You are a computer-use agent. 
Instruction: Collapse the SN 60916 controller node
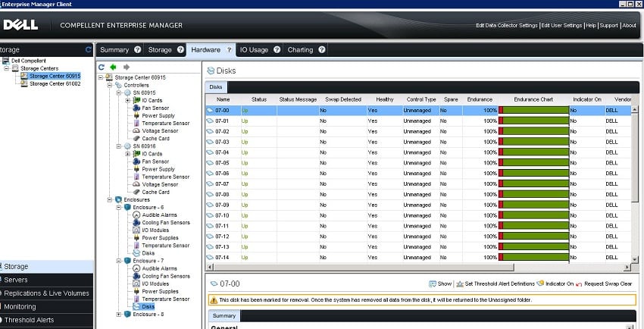click(x=119, y=146)
